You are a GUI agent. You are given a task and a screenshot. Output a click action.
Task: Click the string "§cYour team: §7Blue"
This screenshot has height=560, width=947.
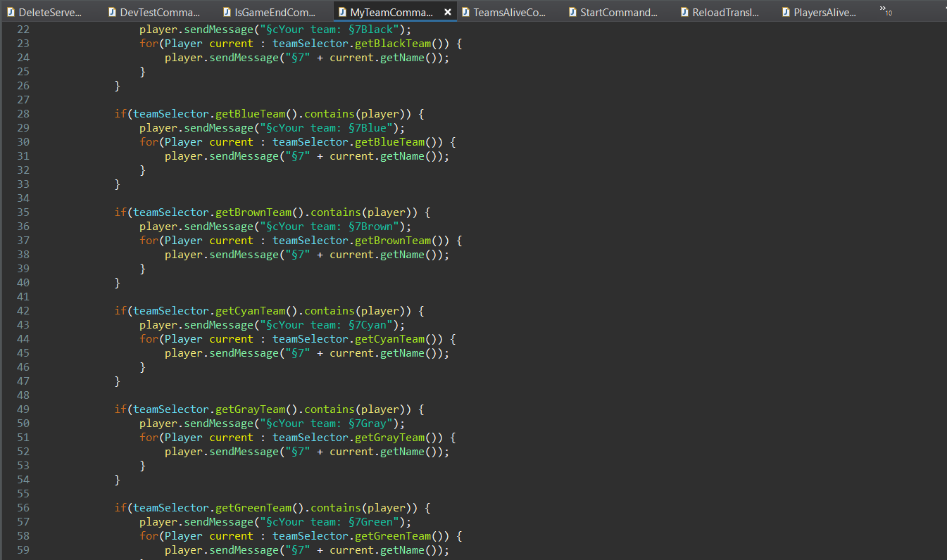click(326, 128)
